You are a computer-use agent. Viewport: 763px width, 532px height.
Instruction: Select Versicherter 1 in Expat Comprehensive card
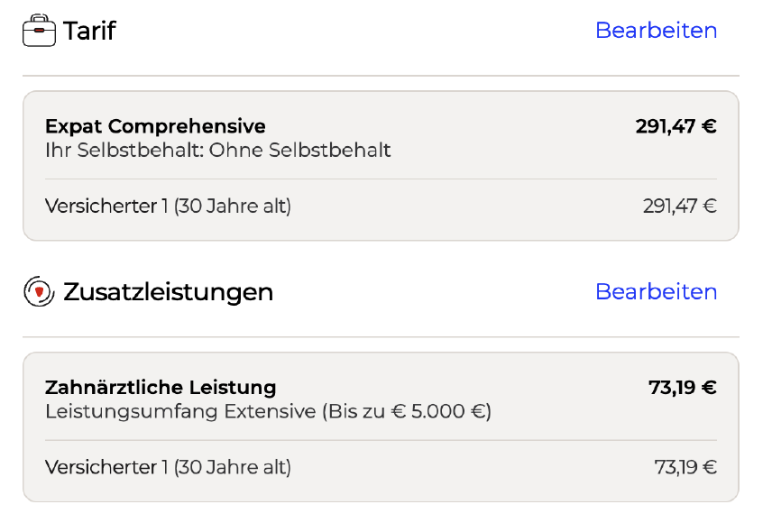(x=106, y=206)
